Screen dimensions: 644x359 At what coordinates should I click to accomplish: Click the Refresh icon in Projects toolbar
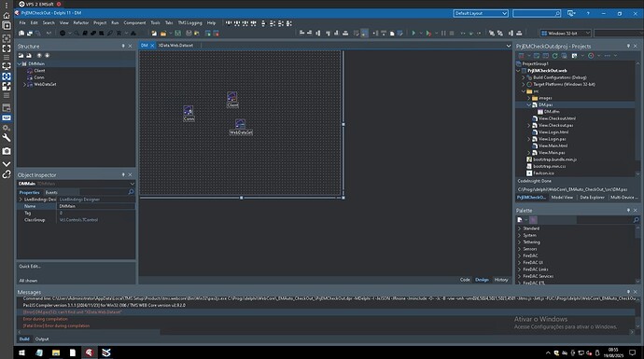click(554, 55)
